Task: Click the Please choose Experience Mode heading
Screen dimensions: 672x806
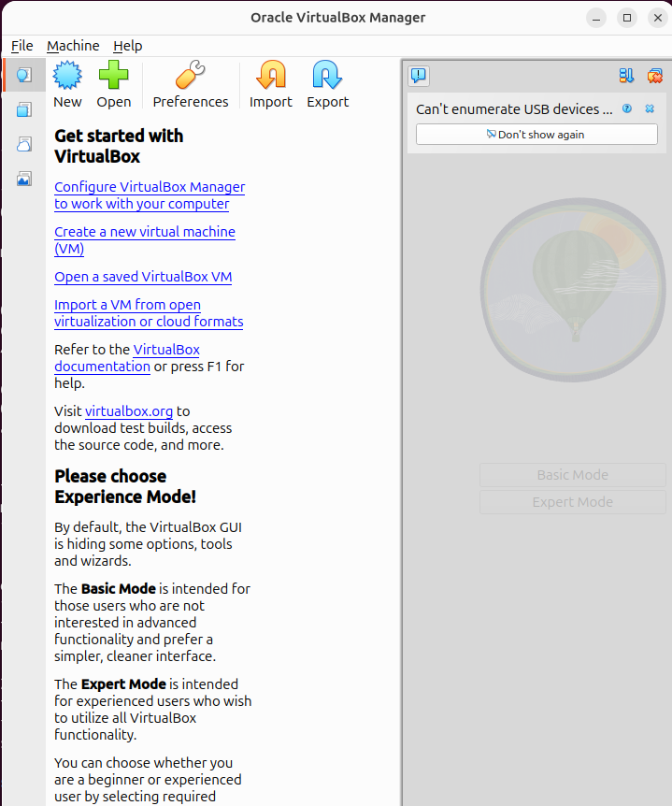Action: tap(125, 486)
